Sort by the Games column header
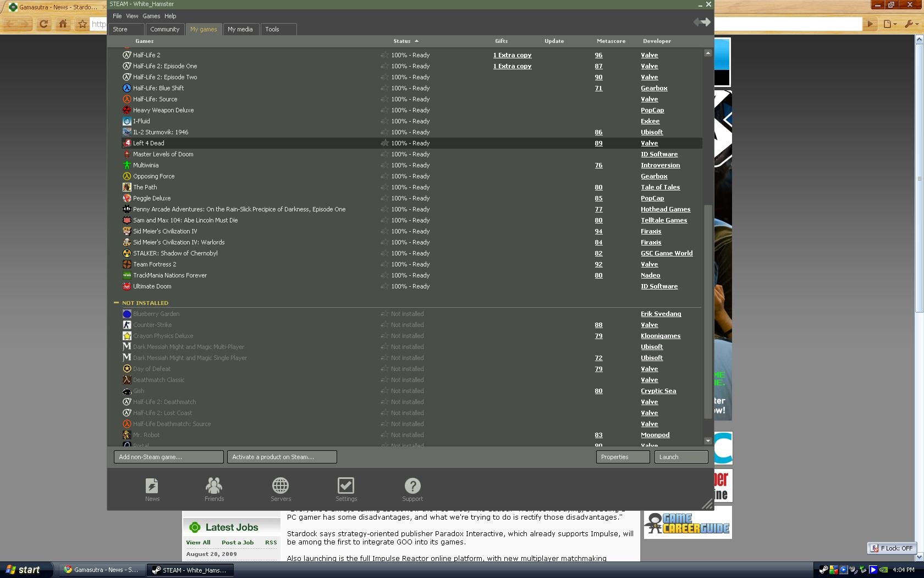924x578 pixels. 144,41
